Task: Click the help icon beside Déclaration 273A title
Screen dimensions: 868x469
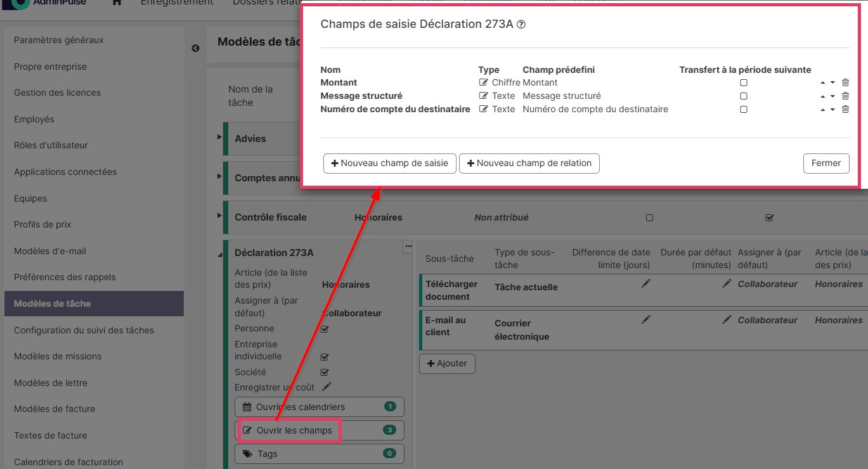Action: click(x=521, y=25)
